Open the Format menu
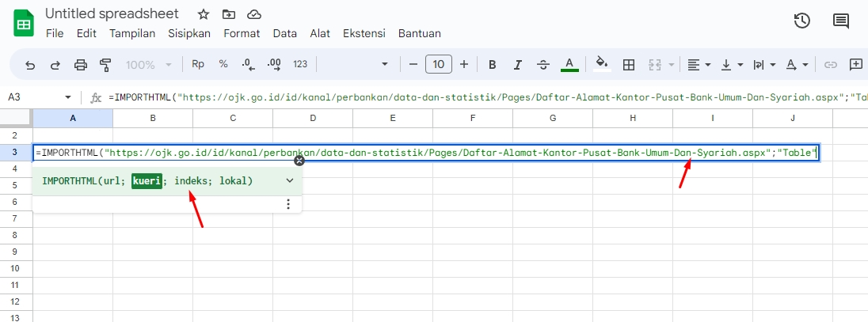The image size is (868, 322). 242,33
